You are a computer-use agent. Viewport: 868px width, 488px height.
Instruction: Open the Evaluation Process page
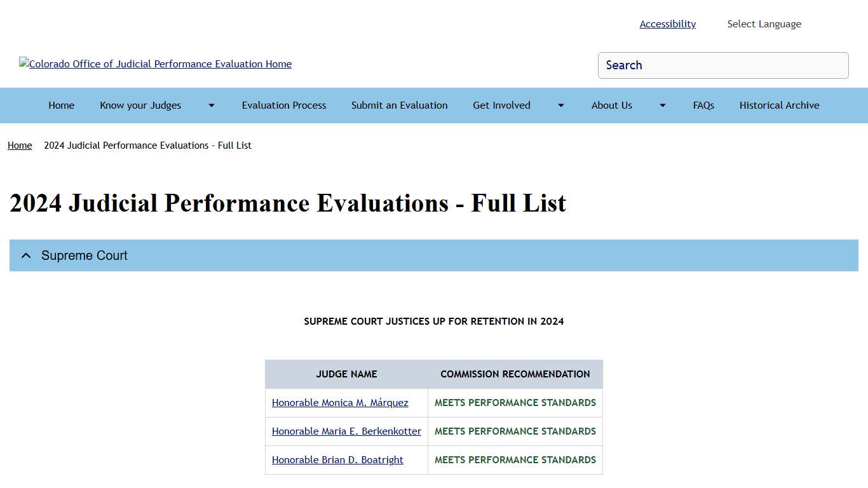[283, 105]
